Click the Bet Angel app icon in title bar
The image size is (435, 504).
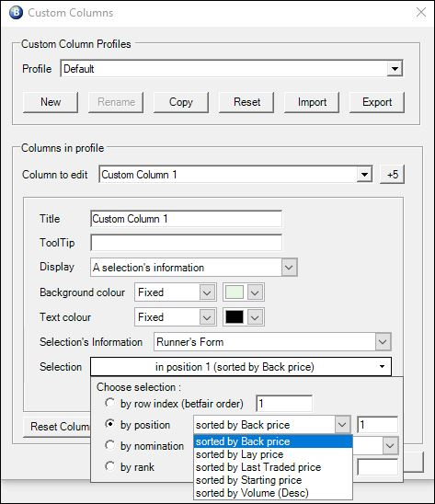[x=16, y=13]
